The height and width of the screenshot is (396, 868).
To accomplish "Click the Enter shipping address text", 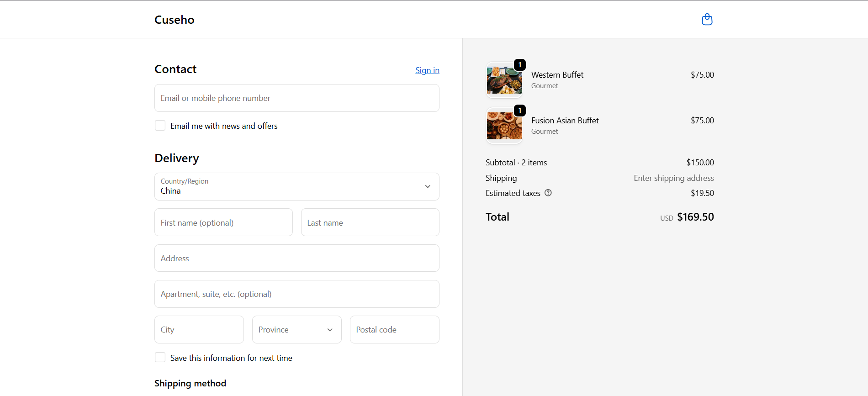I will [x=674, y=178].
